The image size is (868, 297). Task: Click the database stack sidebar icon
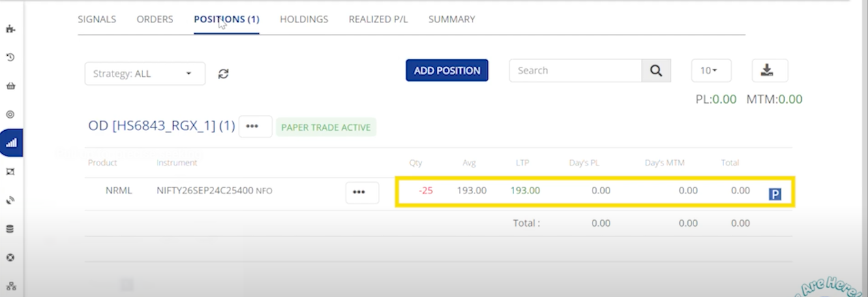pos(10,229)
